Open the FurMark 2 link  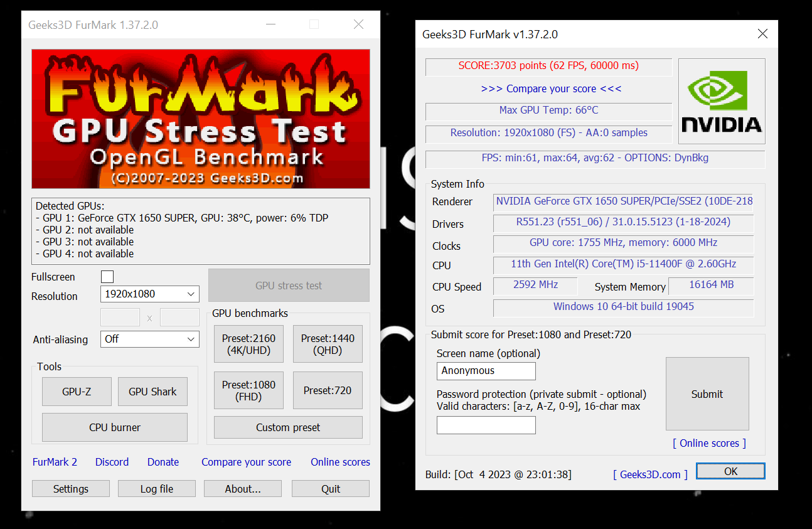55,462
